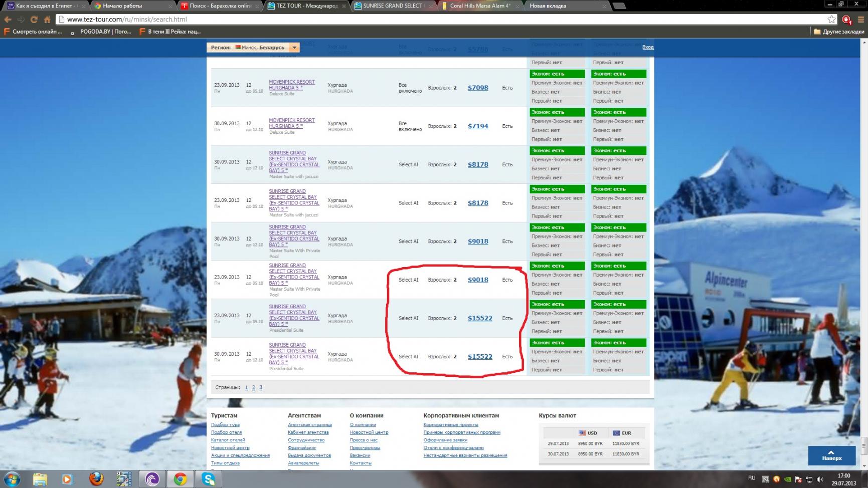Switch to the Начало работы tab
Image resolution: width=868 pixels, height=488 pixels.
[x=122, y=6]
